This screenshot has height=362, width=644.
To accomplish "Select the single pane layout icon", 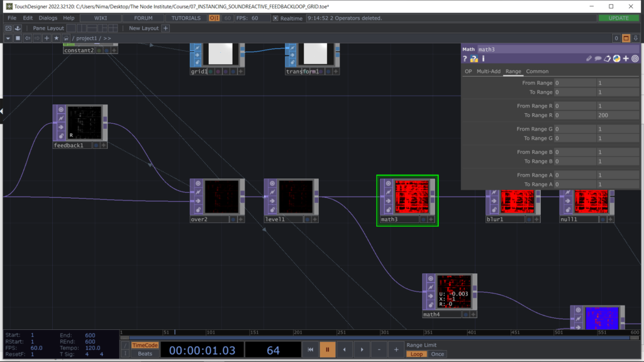I will click(71, 28).
